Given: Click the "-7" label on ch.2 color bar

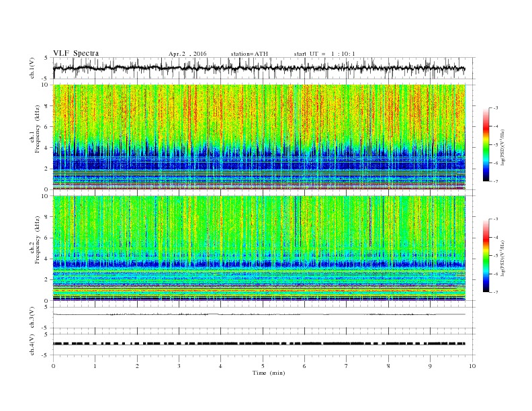Looking at the screenshot, I should coord(496,292).
